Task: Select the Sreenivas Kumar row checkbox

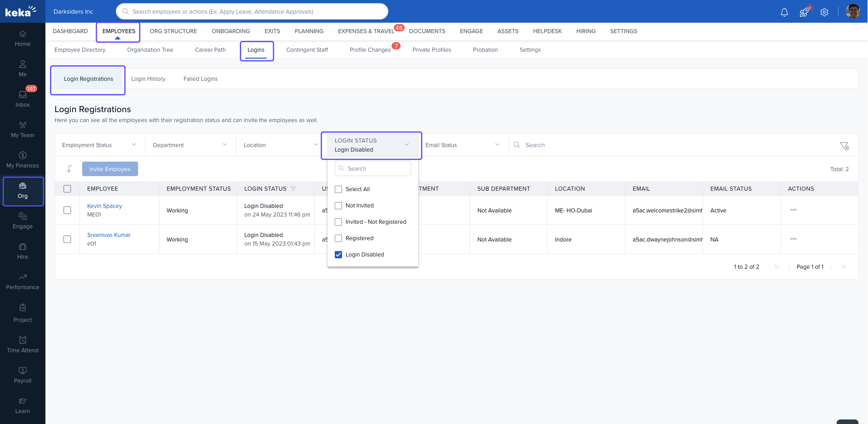Action: (67, 239)
